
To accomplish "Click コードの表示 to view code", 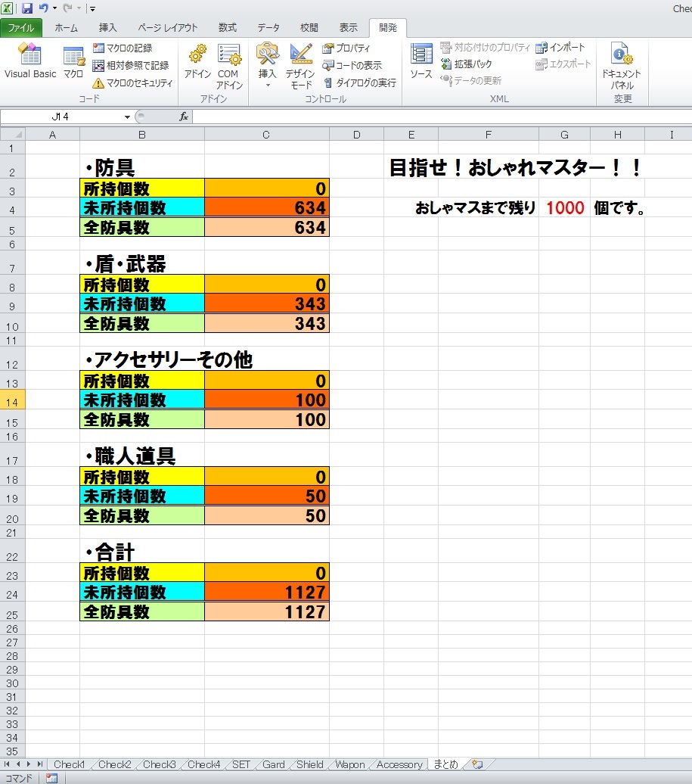I will point(352,66).
